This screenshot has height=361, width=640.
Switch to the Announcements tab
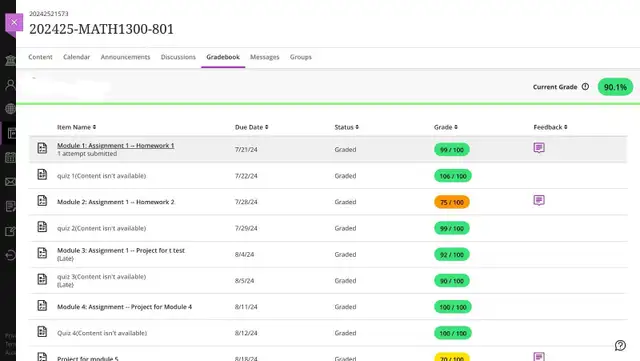click(125, 57)
